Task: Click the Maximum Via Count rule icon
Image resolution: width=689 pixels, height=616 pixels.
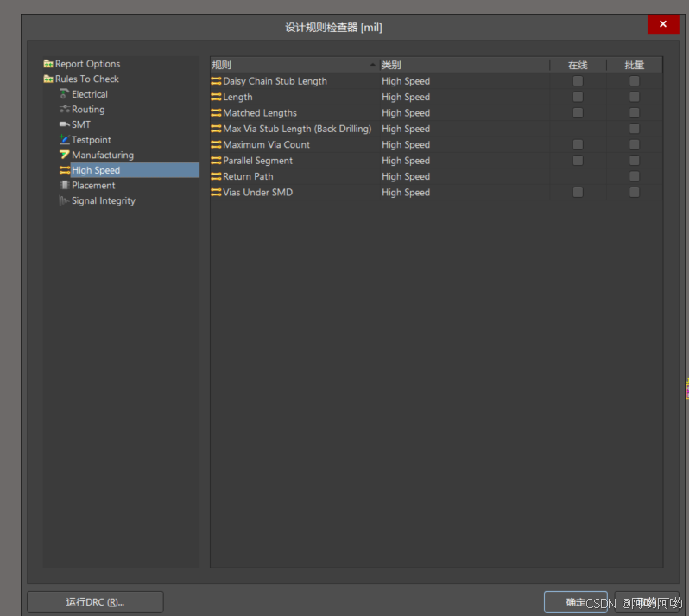Action: click(216, 144)
